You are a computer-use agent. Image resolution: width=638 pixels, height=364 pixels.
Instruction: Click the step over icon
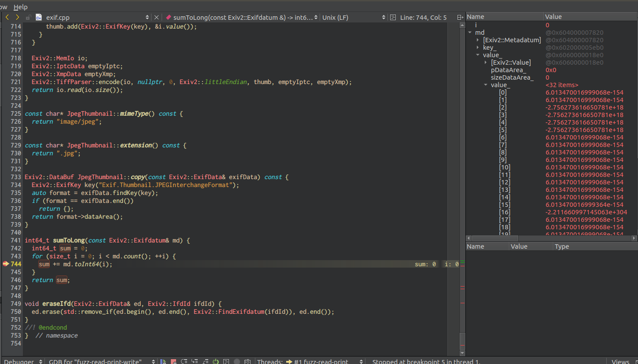(x=184, y=361)
